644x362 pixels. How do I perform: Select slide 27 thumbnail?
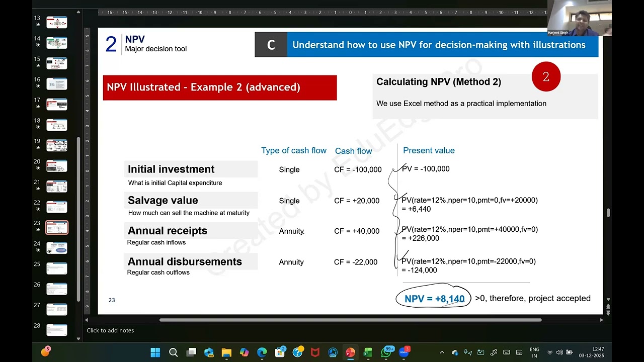pos(57,310)
